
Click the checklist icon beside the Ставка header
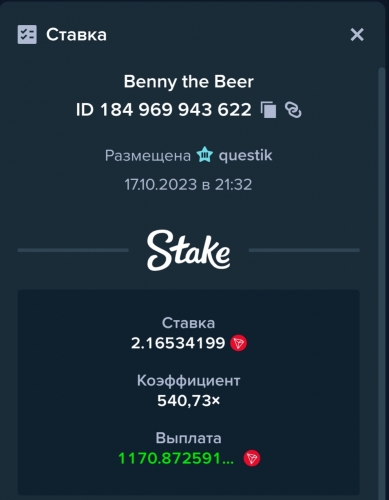pyautogui.click(x=27, y=34)
